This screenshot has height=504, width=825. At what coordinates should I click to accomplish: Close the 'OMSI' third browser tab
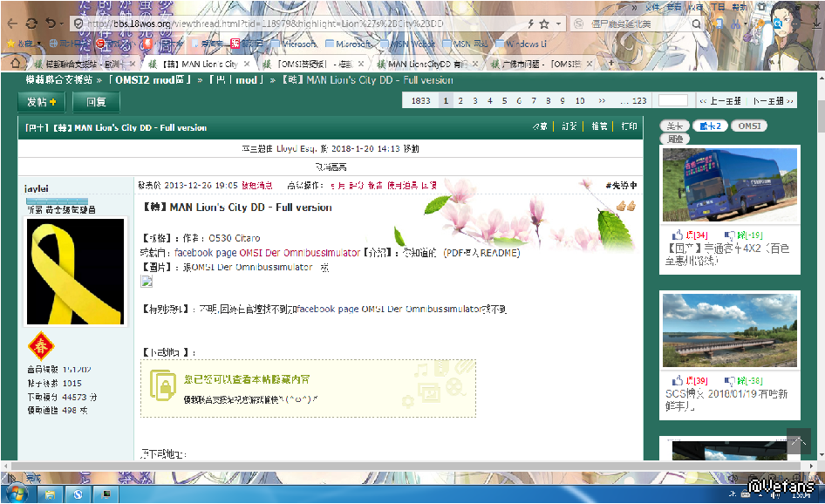(x=361, y=64)
